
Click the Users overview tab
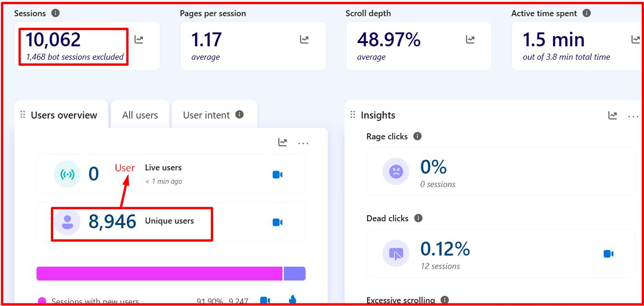[x=64, y=115]
